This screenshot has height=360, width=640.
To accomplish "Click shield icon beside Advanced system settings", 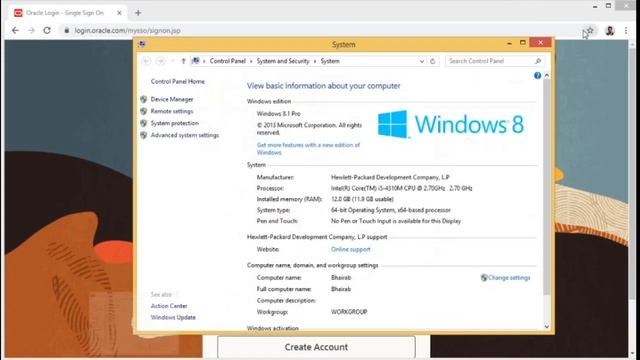I will pyautogui.click(x=143, y=135).
